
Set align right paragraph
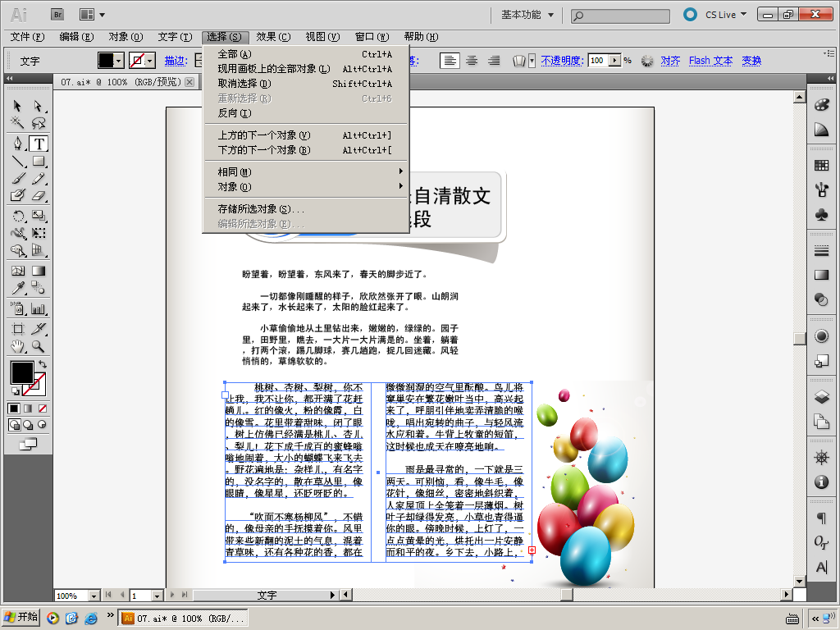[x=493, y=61]
